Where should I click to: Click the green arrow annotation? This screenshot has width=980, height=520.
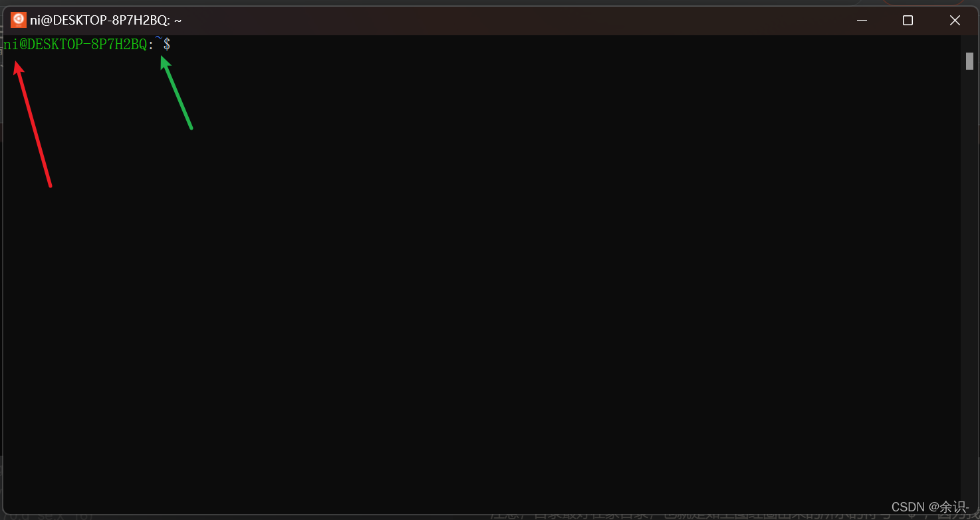pos(176,92)
